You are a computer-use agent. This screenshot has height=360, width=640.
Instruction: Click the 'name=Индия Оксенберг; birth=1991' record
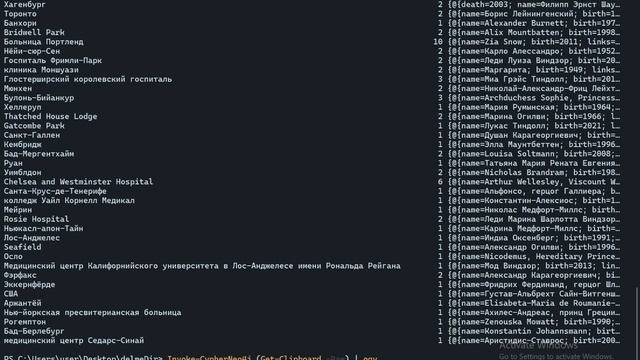coord(534,238)
